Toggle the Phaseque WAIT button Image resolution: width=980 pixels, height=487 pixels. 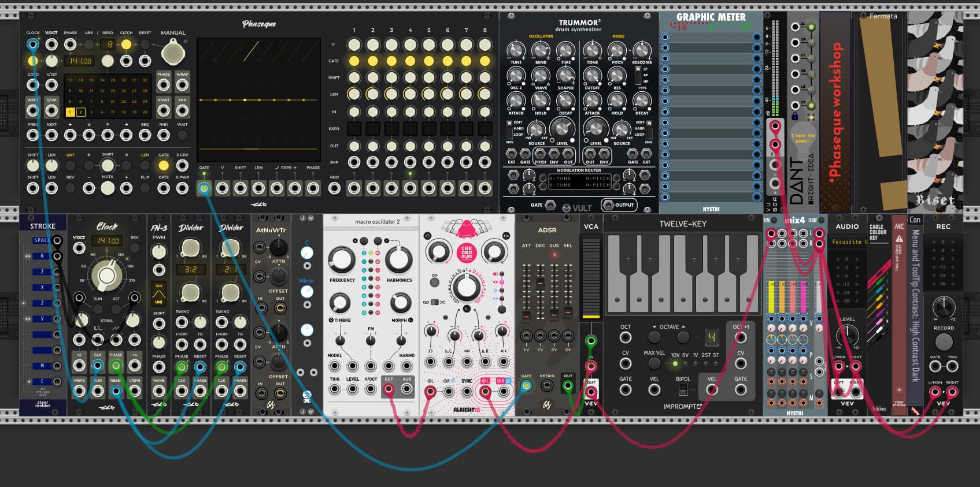[182, 135]
